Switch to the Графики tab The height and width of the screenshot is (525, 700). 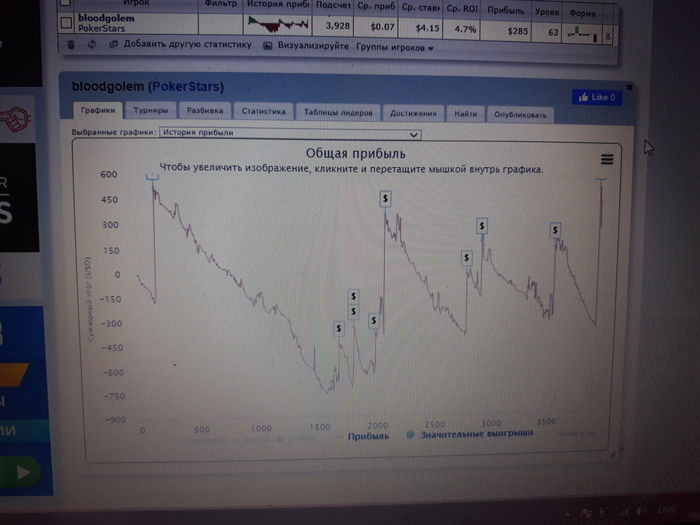click(x=98, y=110)
